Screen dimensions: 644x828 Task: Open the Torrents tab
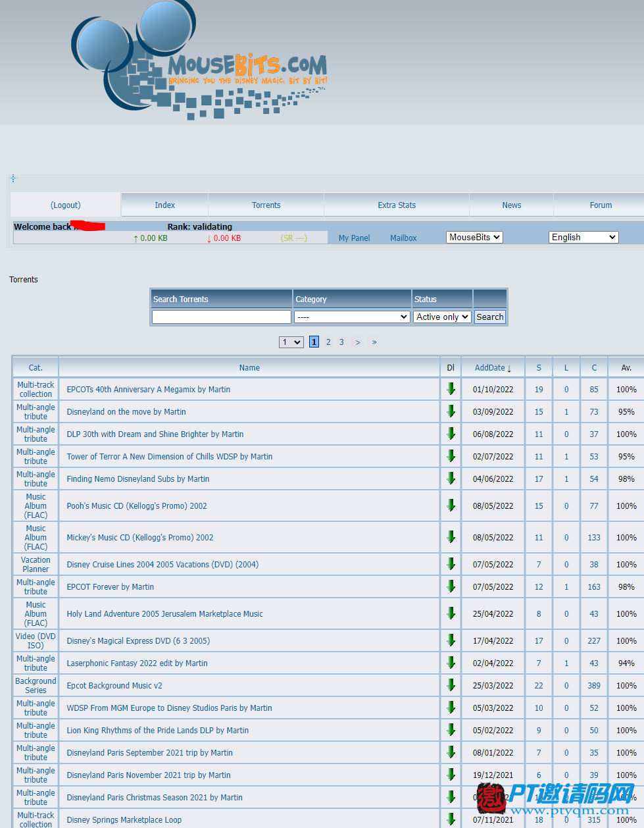pos(266,205)
